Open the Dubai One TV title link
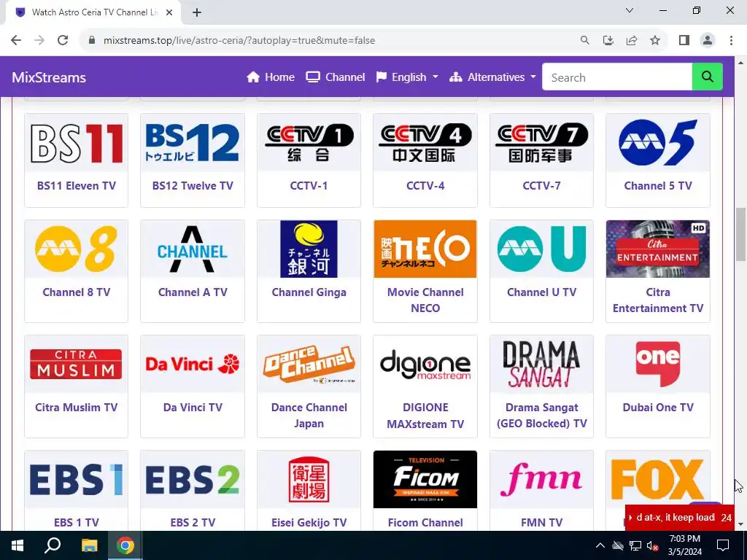 pyautogui.click(x=658, y=407)
